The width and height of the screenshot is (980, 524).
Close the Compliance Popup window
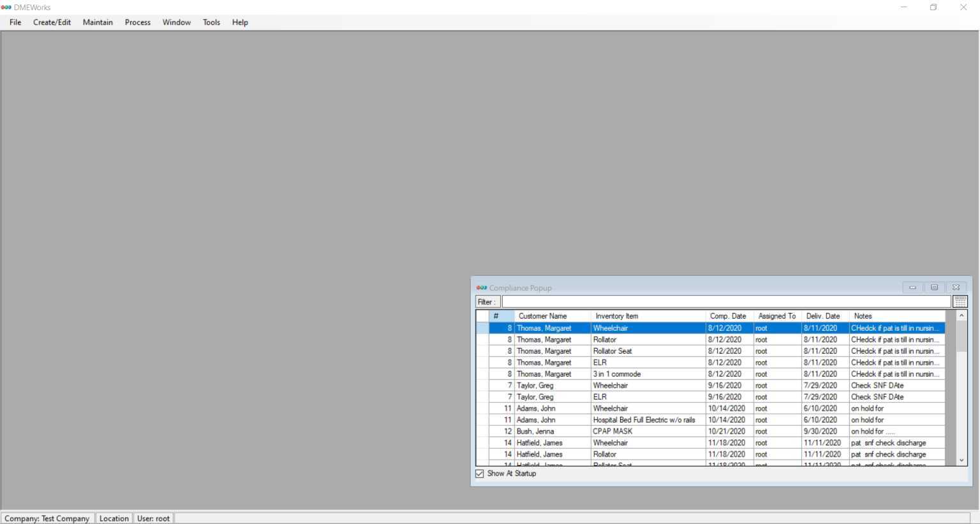[956, 287]
